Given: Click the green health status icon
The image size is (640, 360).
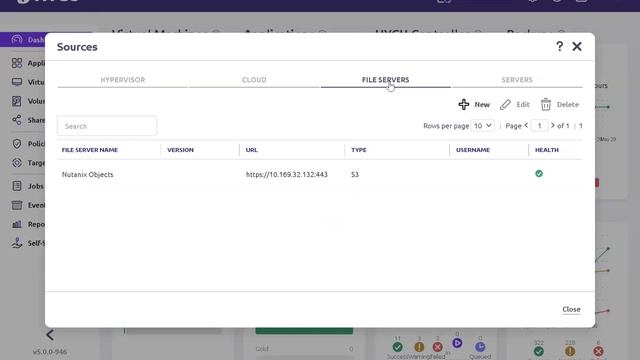Looking at the screenshot, I should (539, 173).
